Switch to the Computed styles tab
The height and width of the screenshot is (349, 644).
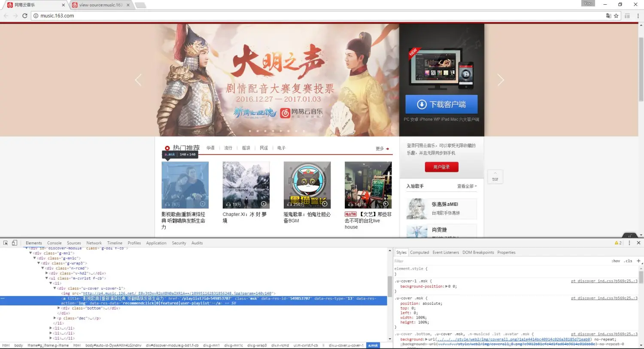419,252
